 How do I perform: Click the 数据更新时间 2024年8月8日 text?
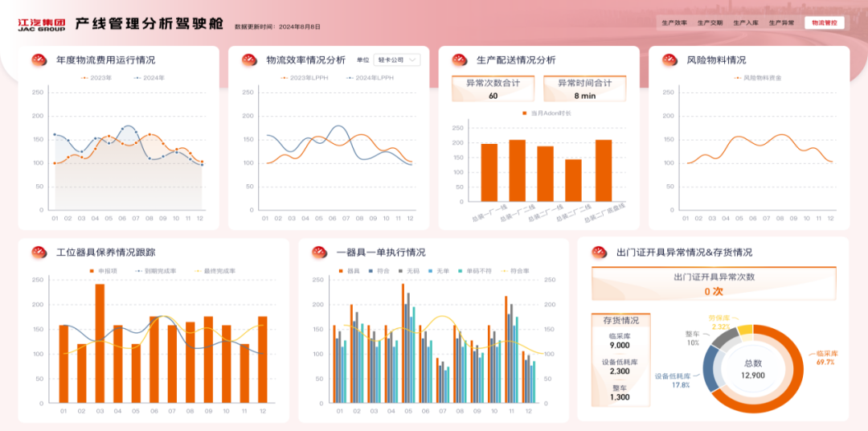point(277,26)
